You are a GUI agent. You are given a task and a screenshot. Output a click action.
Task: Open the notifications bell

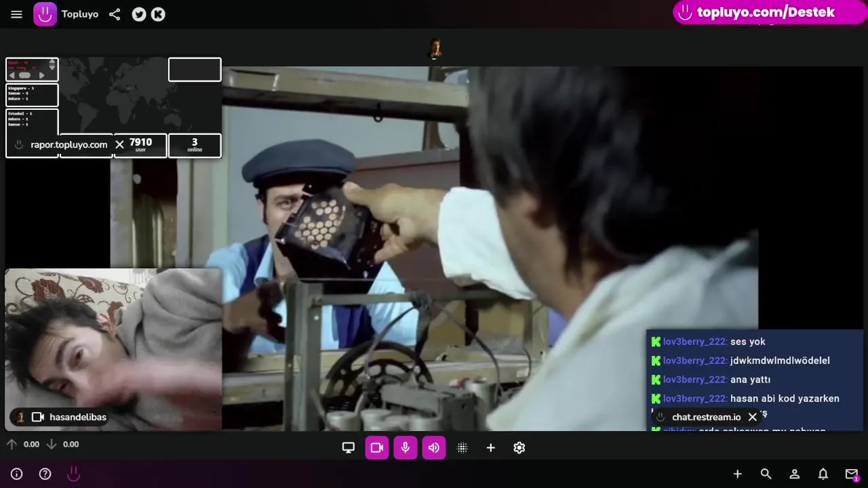click(x=823, y=474)
